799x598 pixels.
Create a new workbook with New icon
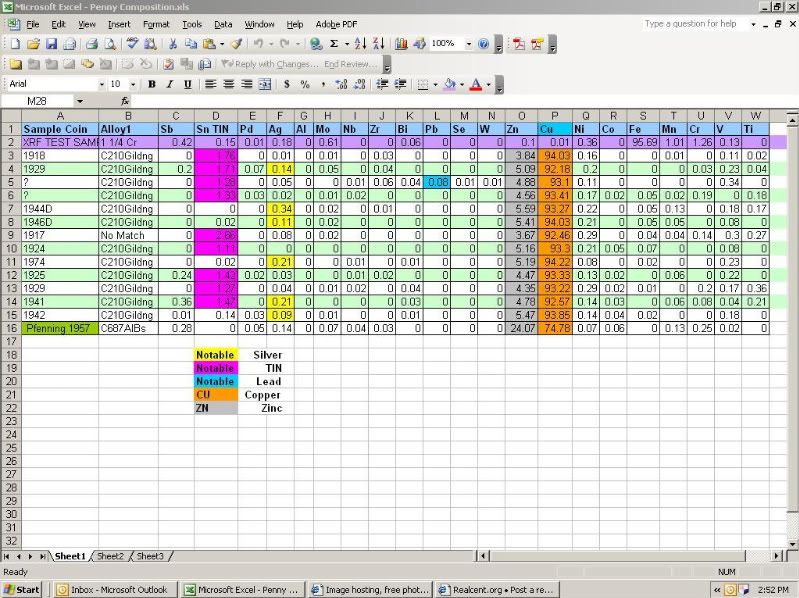(15, 44)
